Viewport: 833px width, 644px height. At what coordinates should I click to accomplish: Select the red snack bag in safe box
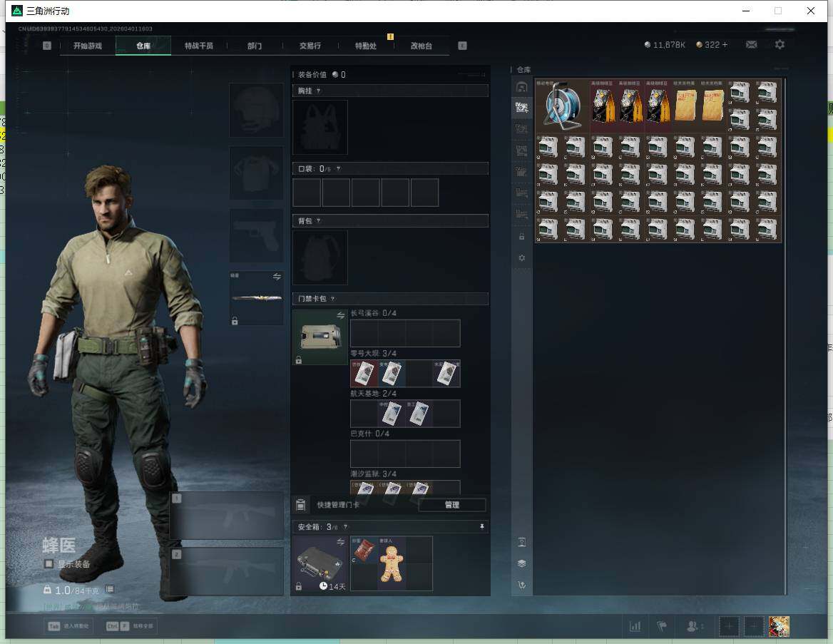(x=364, y=550)
